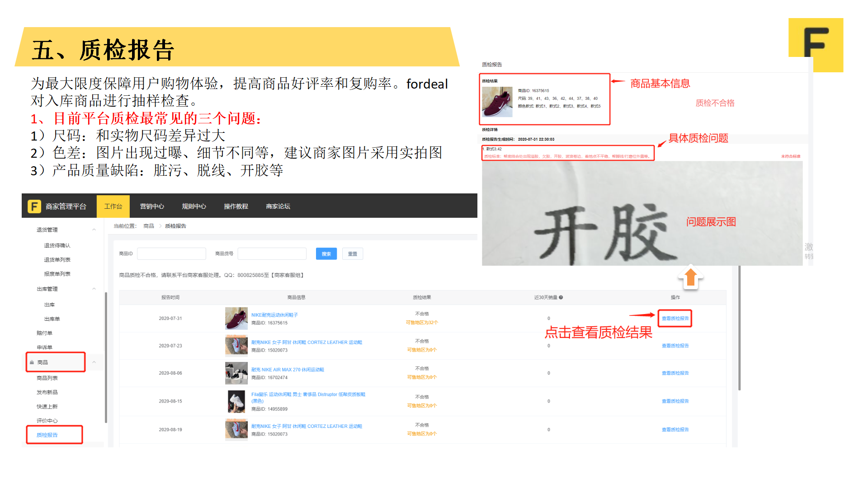The width and height of the screenshot is (868, 488).
Task: Click the 质检结果 column header
Action: (422, 297)
